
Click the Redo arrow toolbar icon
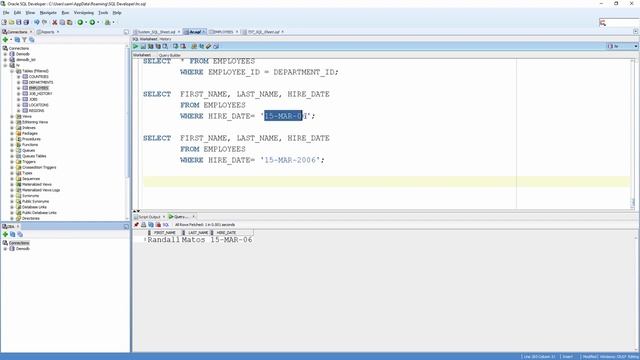click(44, 22)
